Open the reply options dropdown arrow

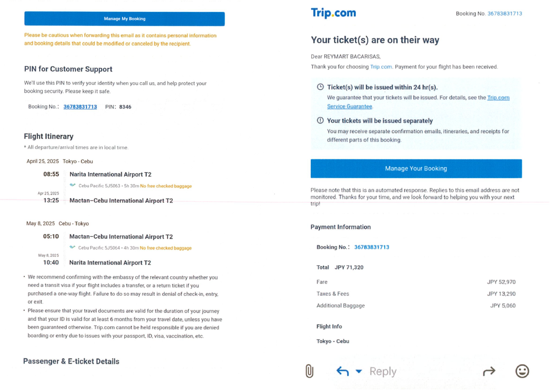click(x=359, y=372)
